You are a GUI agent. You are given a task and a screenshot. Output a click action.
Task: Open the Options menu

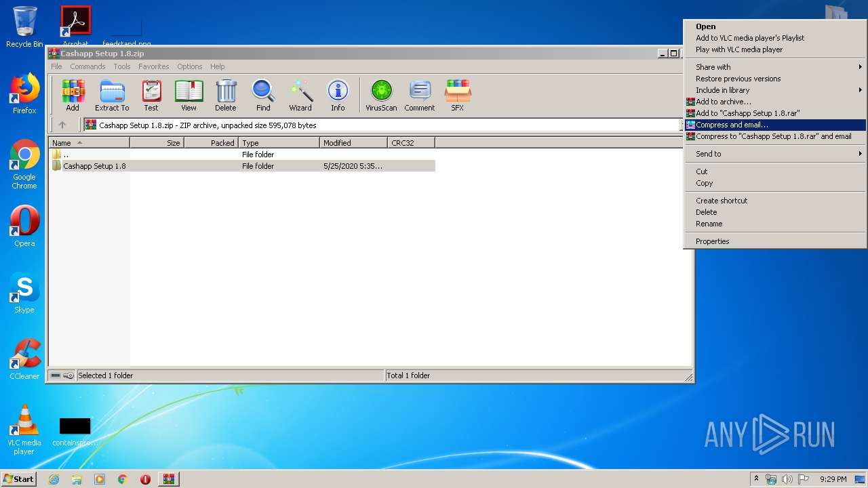190,66
